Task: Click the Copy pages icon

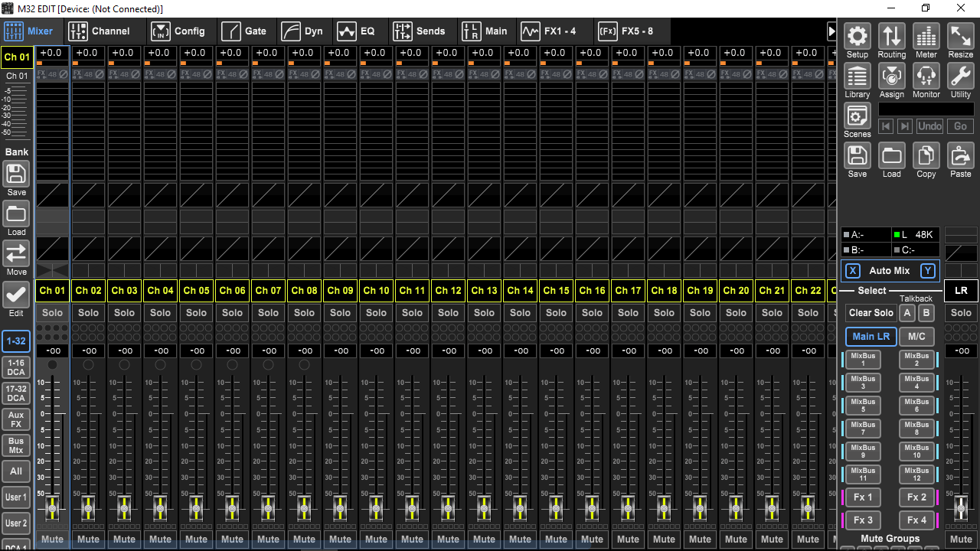Action: [x=926, y=155]
